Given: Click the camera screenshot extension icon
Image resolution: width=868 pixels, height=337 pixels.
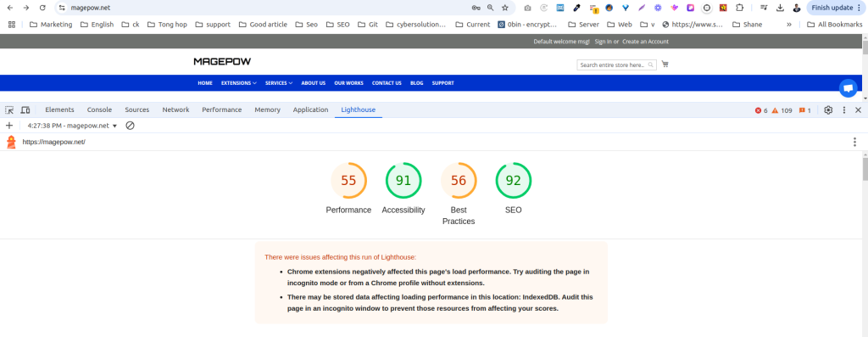Looking at the screenshot, I should pyautogui.click(x=527, y=8).
